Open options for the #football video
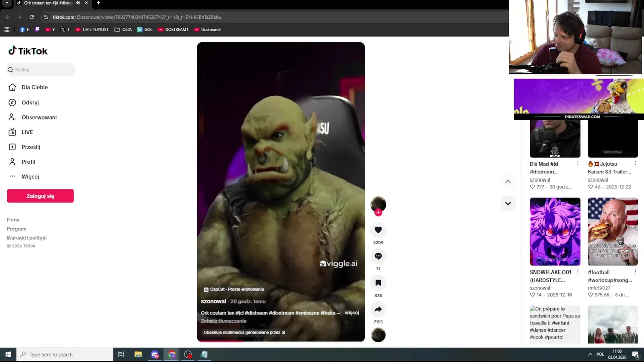The image size is (644, 362). click(x=635, y=272)
